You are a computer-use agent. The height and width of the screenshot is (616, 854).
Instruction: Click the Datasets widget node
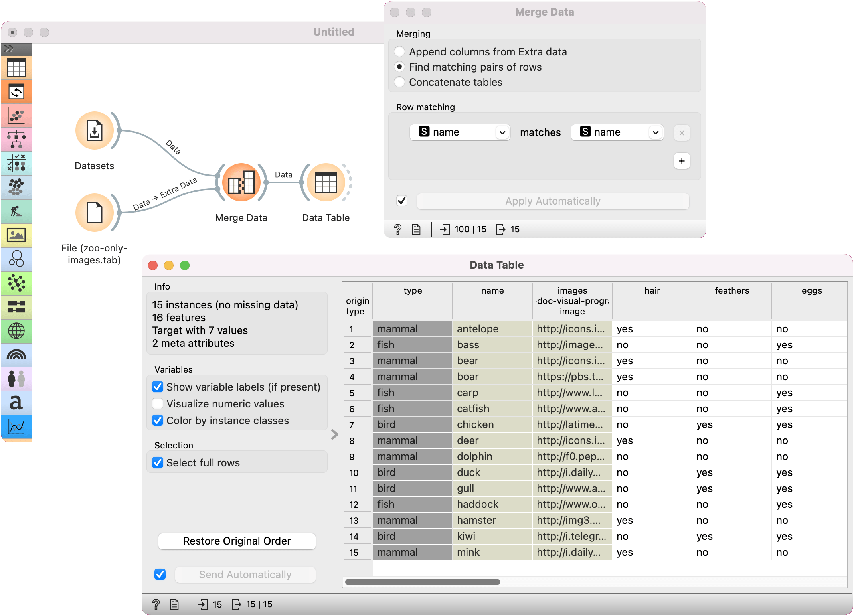tap(95, 131)
